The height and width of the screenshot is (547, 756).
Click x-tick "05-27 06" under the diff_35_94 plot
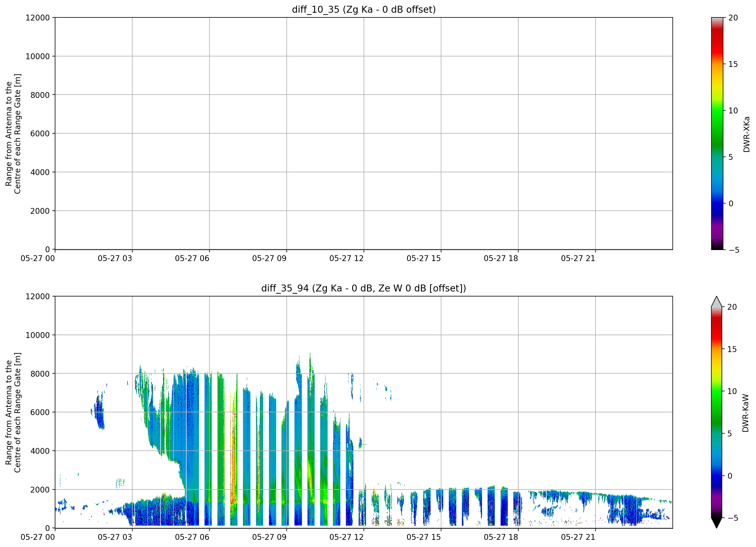tap(192, 537)
